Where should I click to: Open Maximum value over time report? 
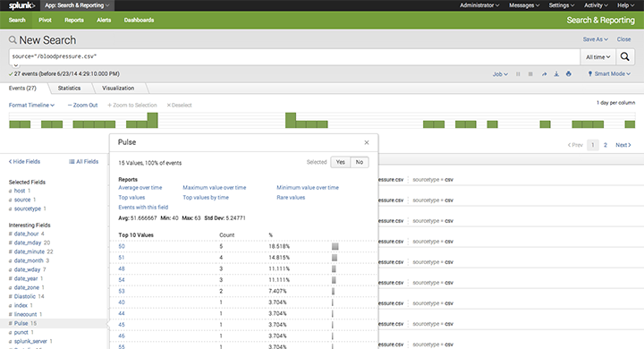click(215, 187)
